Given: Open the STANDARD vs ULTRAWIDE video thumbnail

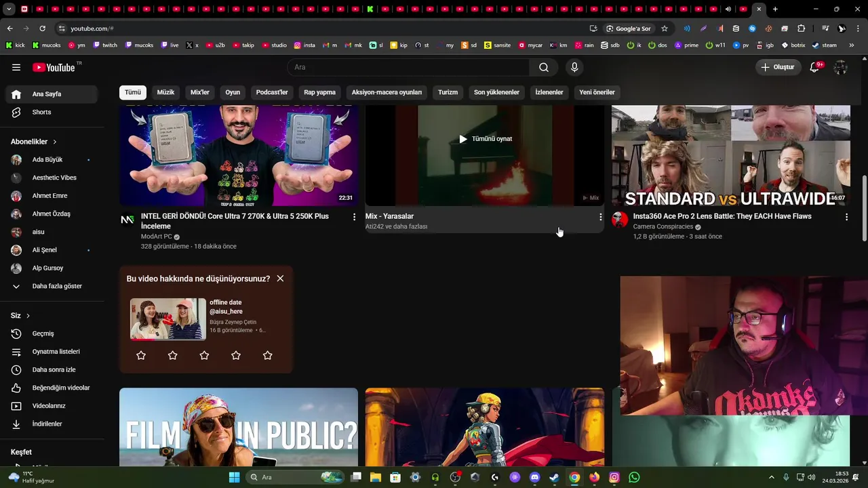Looking at the screenshot, I should point(731,155).
